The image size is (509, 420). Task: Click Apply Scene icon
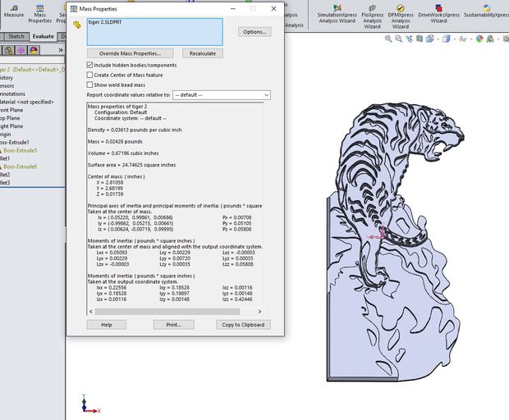pos(490,39)
